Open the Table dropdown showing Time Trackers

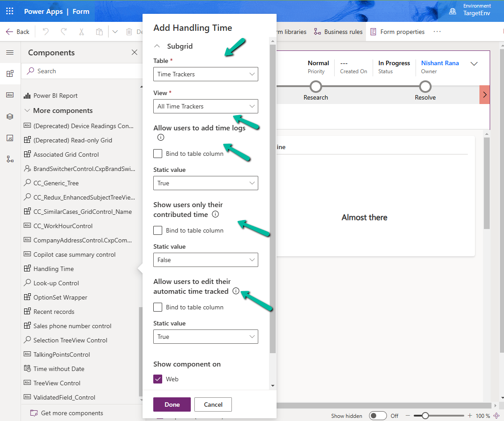click(206, 74)
